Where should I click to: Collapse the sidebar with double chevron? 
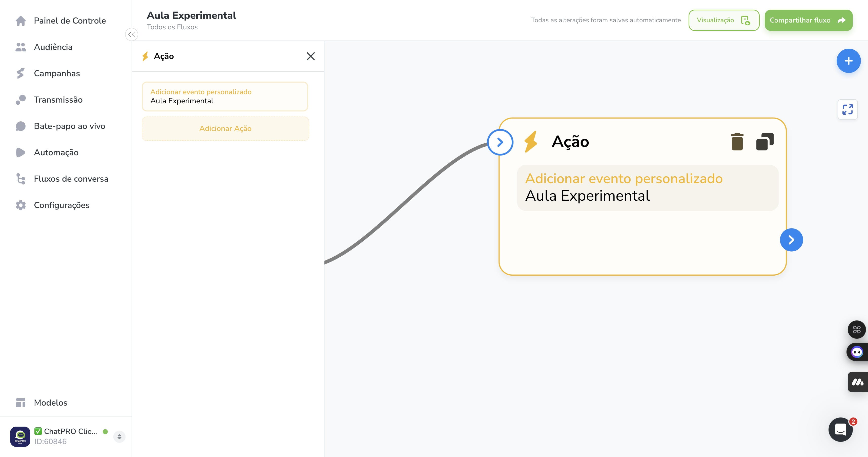(x=131, y=34)
